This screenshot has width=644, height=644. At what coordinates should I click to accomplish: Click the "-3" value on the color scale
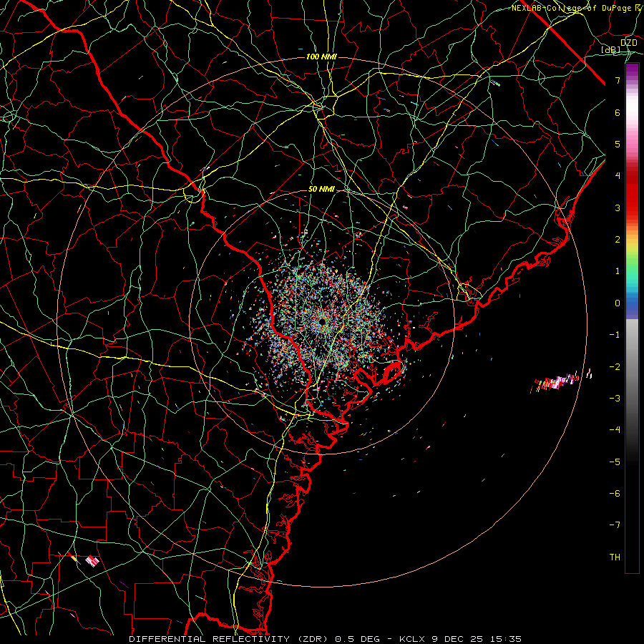coord(615,399)
